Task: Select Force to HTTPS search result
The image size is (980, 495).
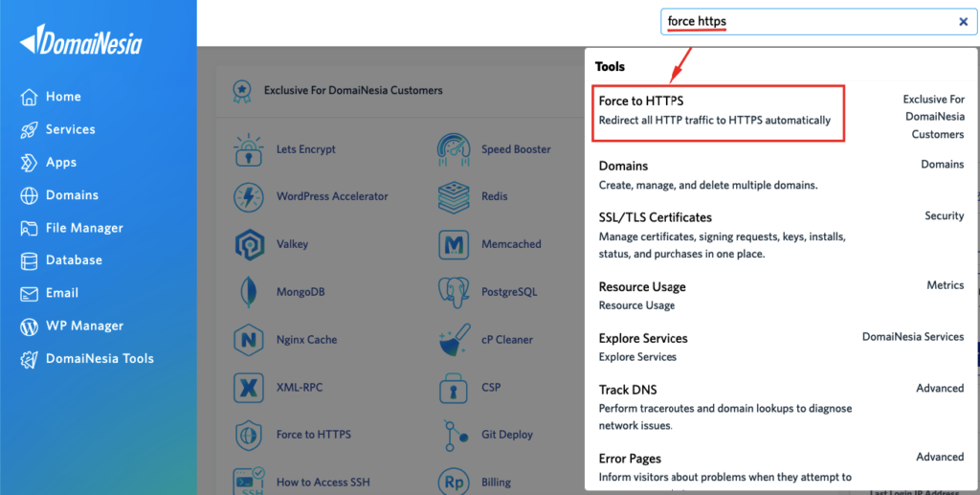Action: pyautogui.click(x=718, y=114)
